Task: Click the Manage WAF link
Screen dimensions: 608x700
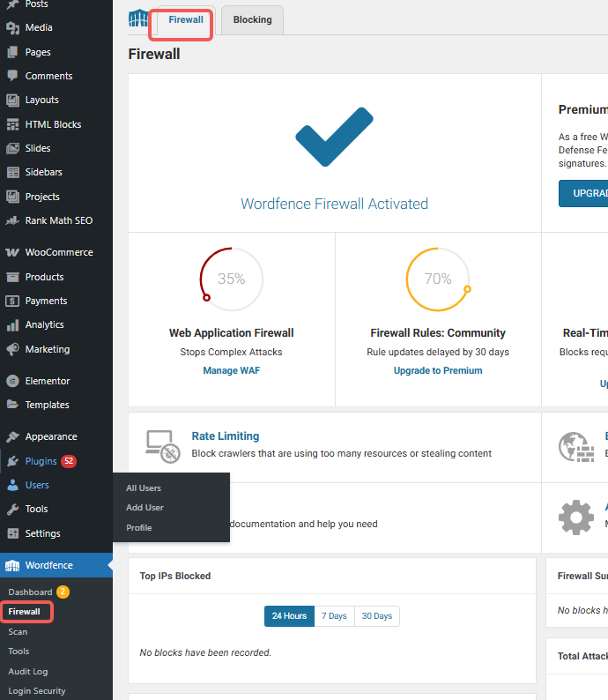Action: click(x=231, y=370)
